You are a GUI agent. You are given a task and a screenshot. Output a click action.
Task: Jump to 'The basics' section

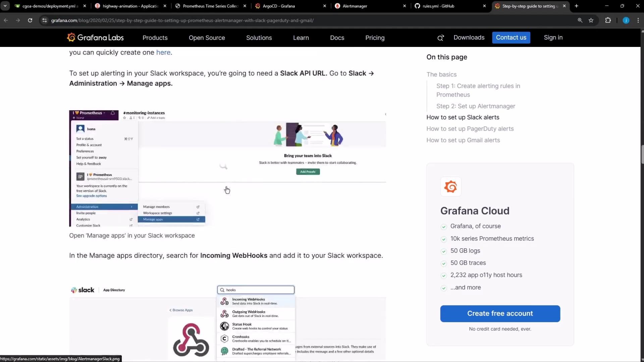pos(441,74)
